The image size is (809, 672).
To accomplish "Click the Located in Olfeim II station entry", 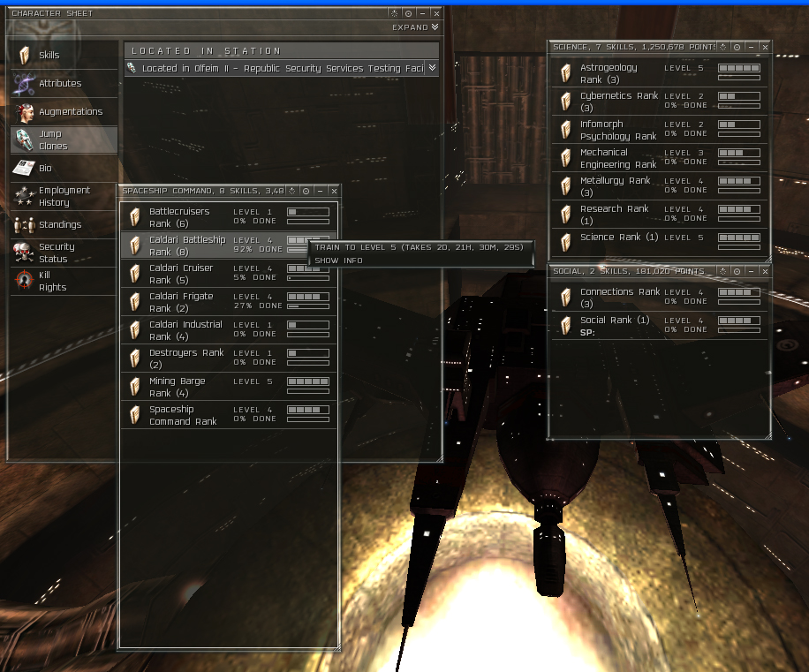I will tap(282, 68).
